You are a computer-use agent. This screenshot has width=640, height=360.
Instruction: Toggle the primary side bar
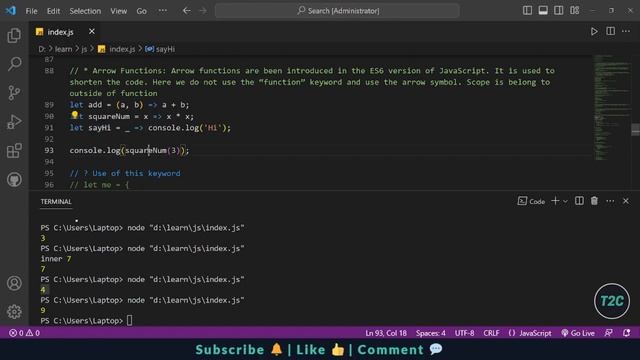point(527,11)
